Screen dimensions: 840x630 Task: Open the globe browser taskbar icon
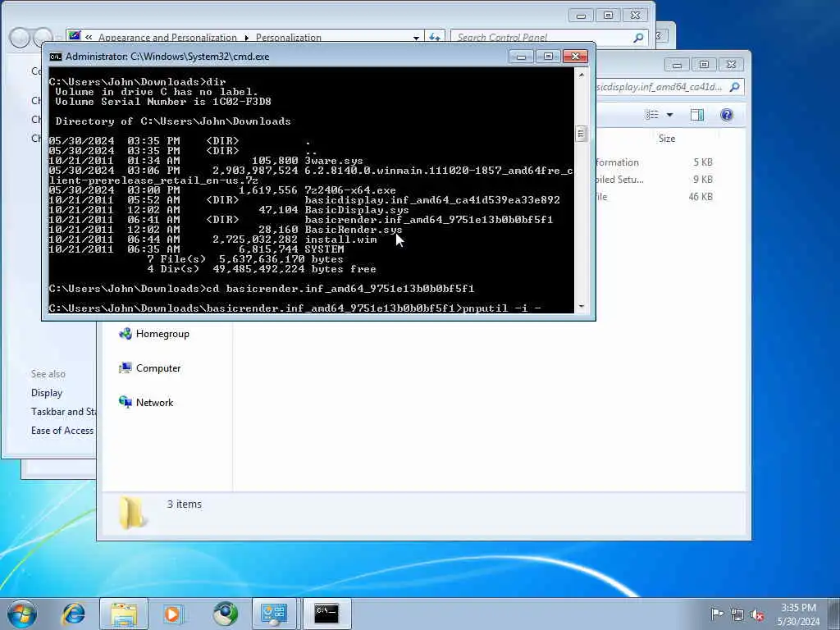[x=225, y=614]
